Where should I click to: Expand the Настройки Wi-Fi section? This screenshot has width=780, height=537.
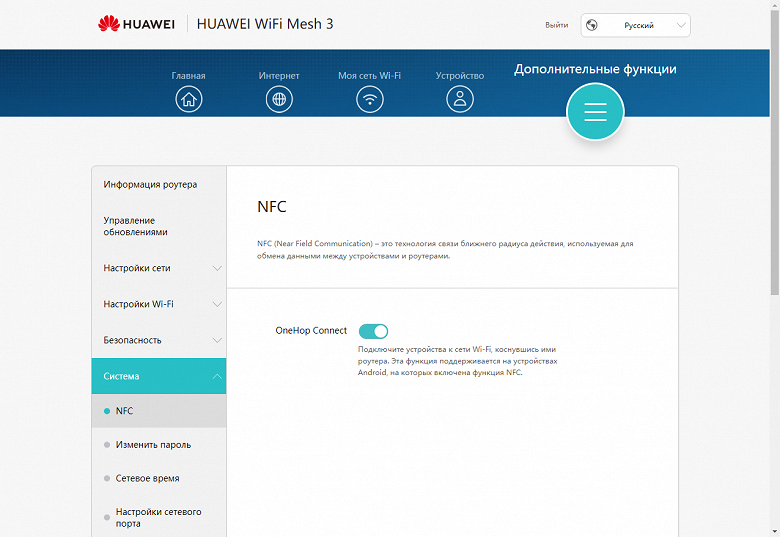click(159, 304)
